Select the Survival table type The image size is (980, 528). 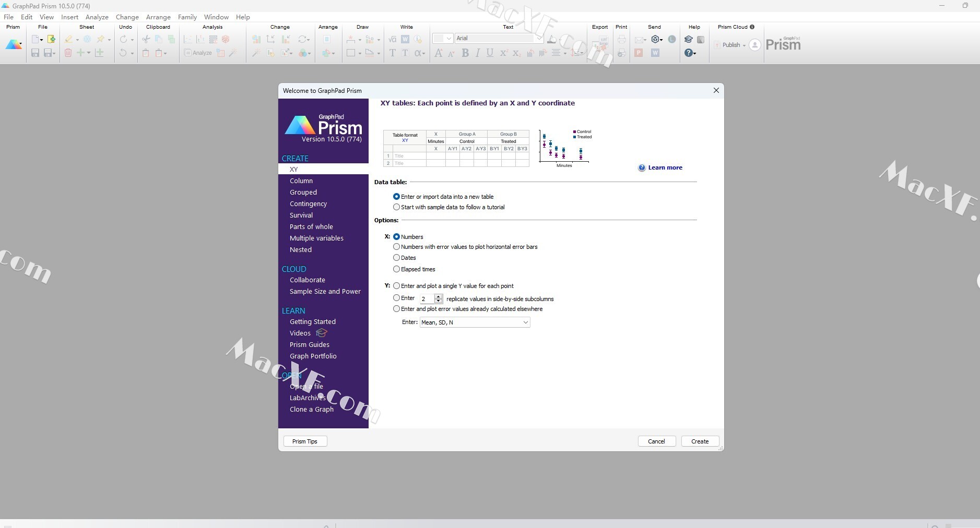click(301, 215)
